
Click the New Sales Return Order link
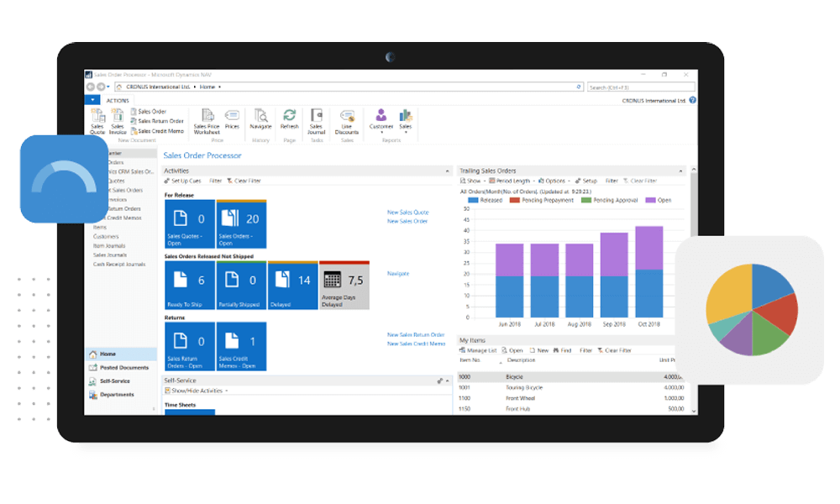point(416,335)
